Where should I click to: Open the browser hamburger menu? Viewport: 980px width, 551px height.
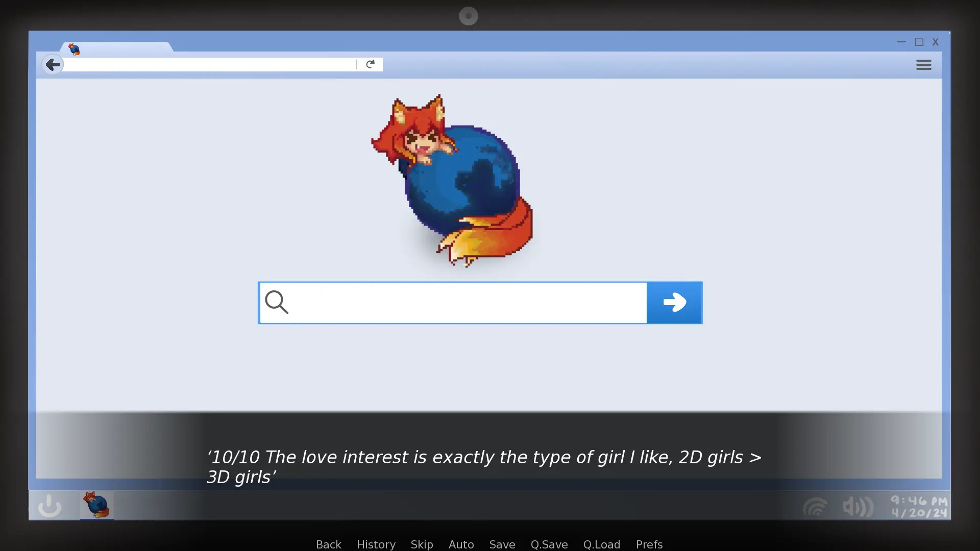(x=923, y=65)
